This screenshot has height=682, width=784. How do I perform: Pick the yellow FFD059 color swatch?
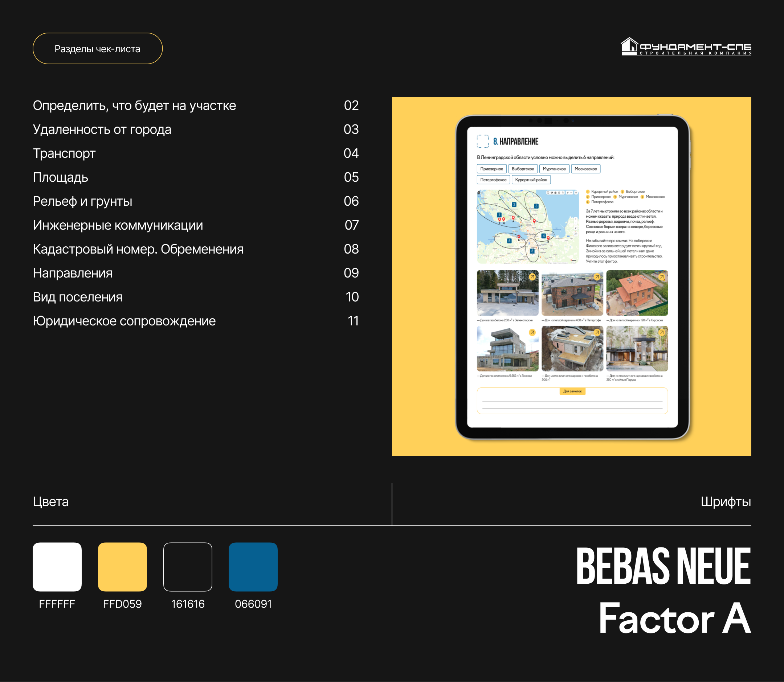point(122,567)
